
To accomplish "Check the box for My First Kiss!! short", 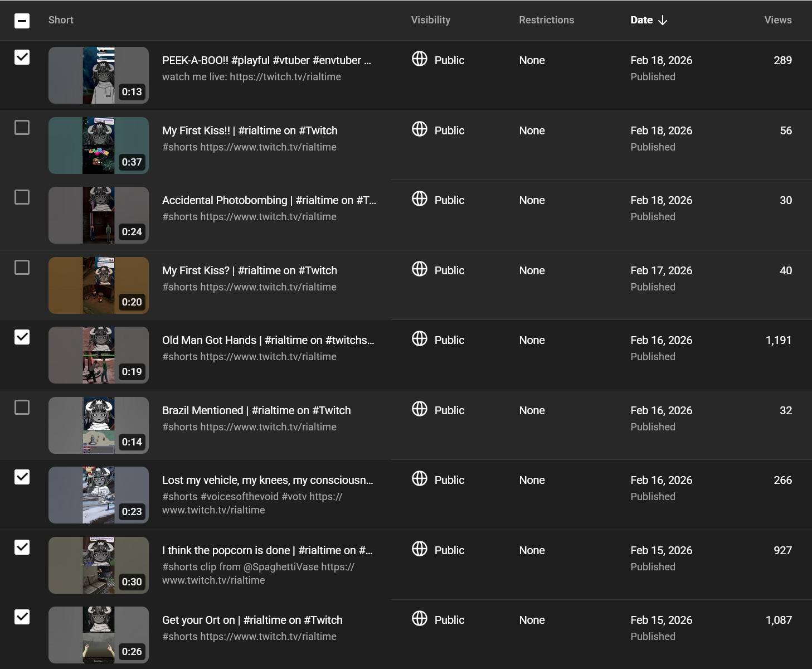I will click(22, 128).
